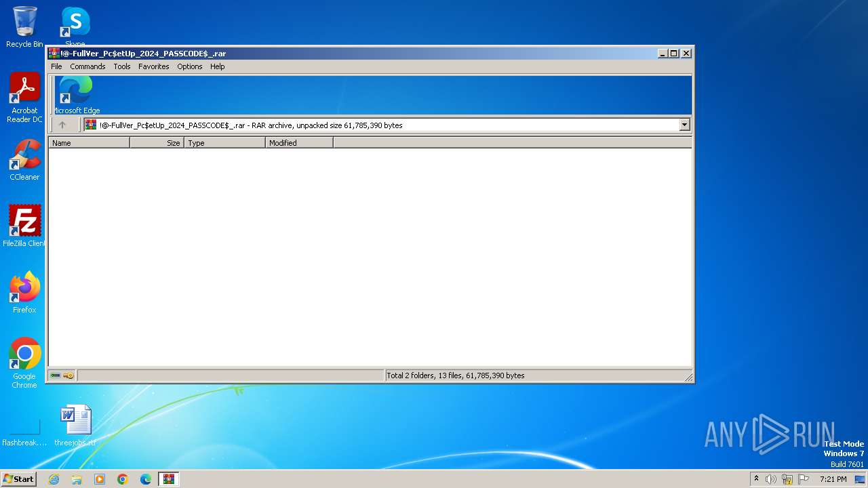Open the Favorites menu
This screenshot has width=868, height=488.
click(x=154, y=66)
